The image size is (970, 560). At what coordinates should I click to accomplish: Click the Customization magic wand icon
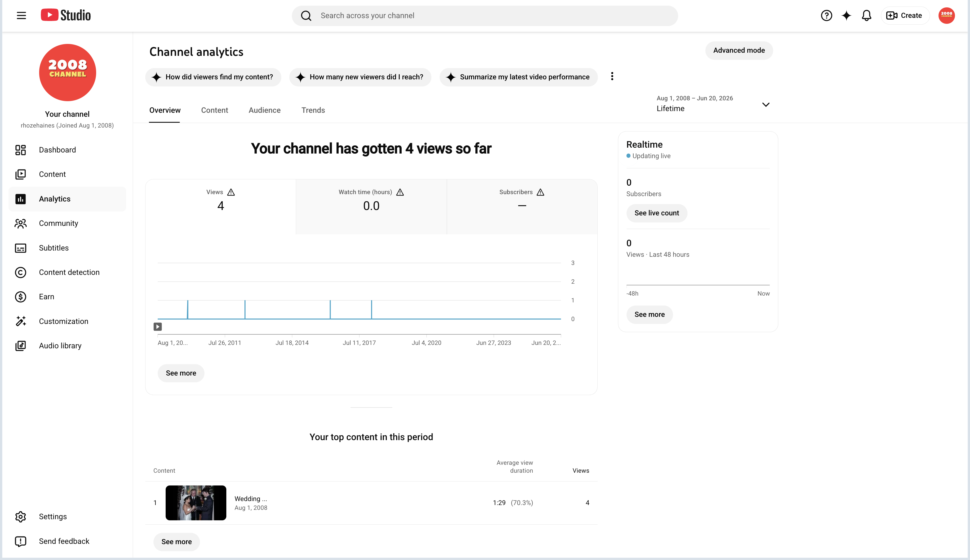20,321
